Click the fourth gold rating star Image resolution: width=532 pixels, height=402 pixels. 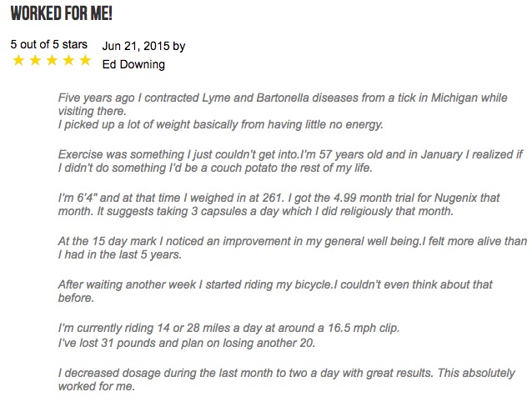point(68,60)
